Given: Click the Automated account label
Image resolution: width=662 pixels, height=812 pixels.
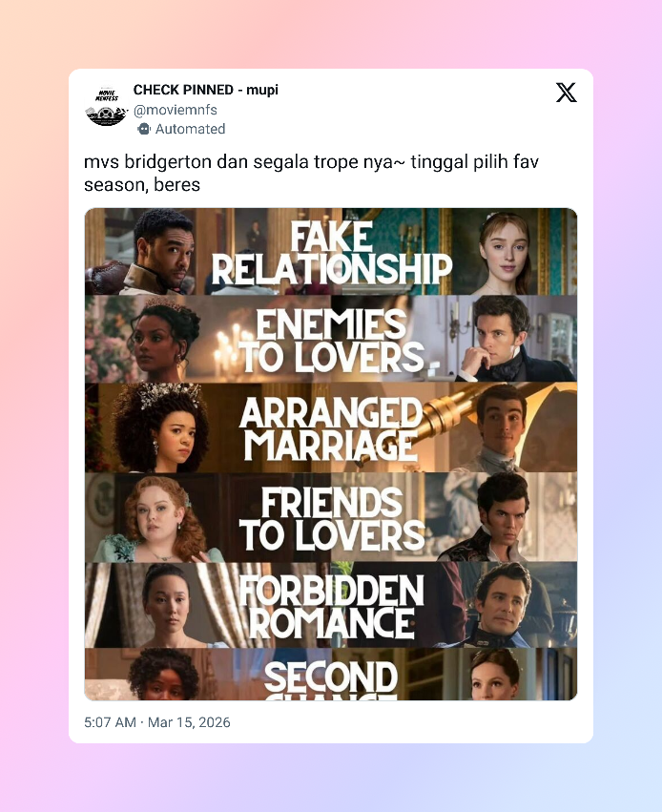Looking at the screenshot, I should (190, 129).
